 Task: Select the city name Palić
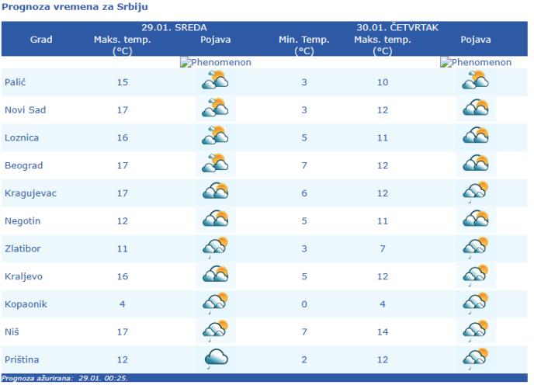click(15, 82)
